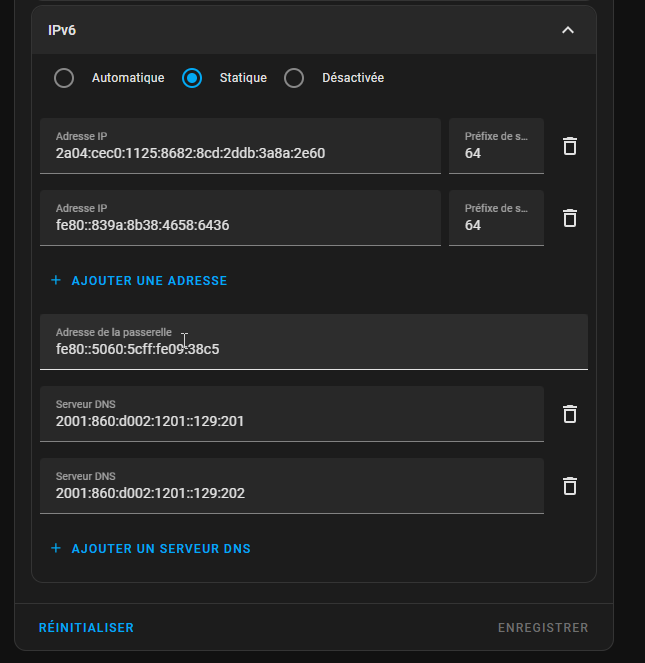Click the Réinitialiser button
The width and height of the screenshot is (645, 663).
point(86,627)
